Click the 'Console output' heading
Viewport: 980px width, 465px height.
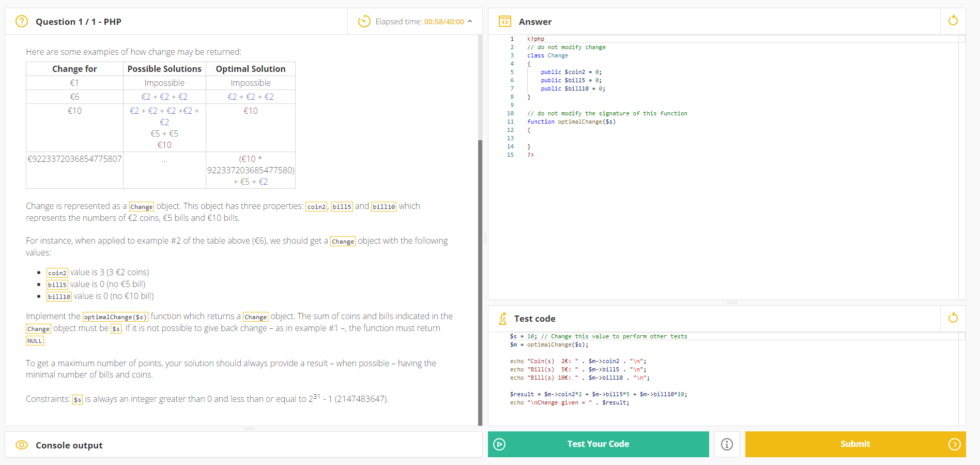pos(69,445)
